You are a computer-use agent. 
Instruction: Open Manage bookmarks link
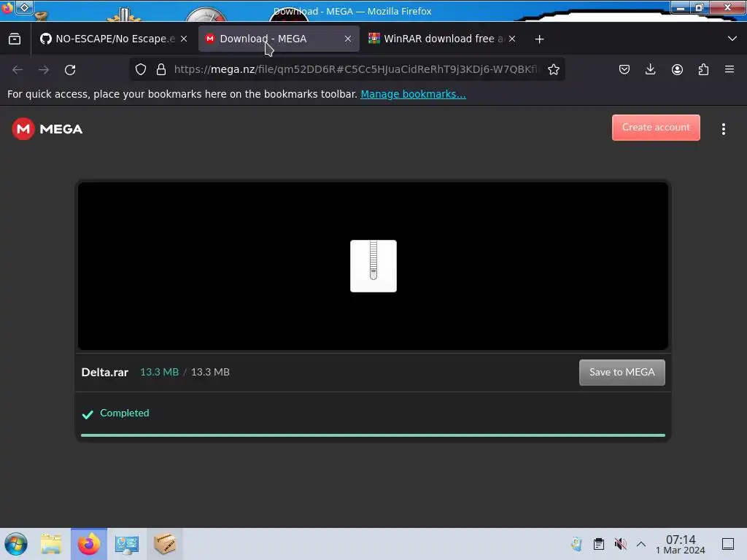pyautogui.click(x=413, y=94)
